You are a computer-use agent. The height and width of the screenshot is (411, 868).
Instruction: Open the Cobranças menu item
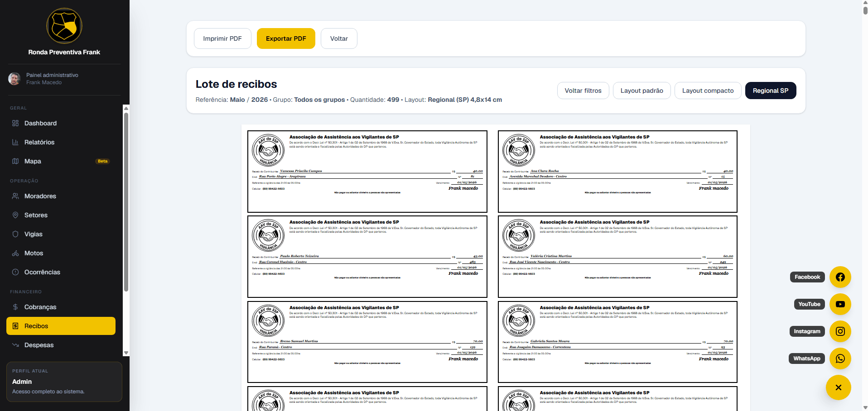point(61,307)
